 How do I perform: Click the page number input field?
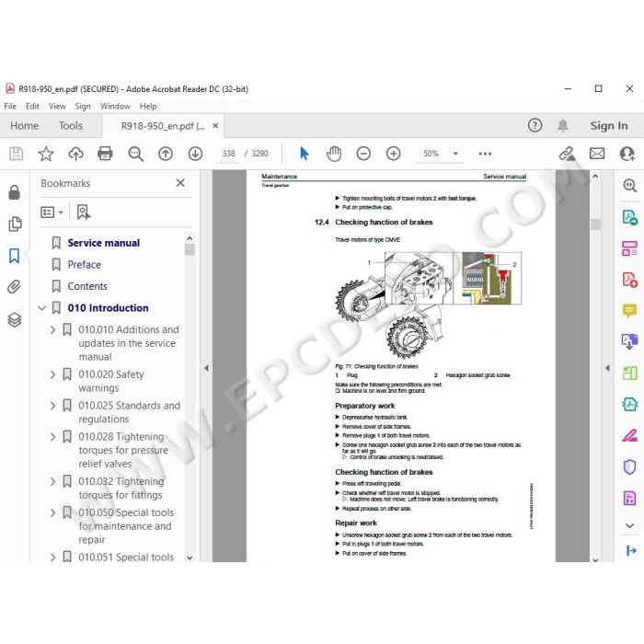228,154
